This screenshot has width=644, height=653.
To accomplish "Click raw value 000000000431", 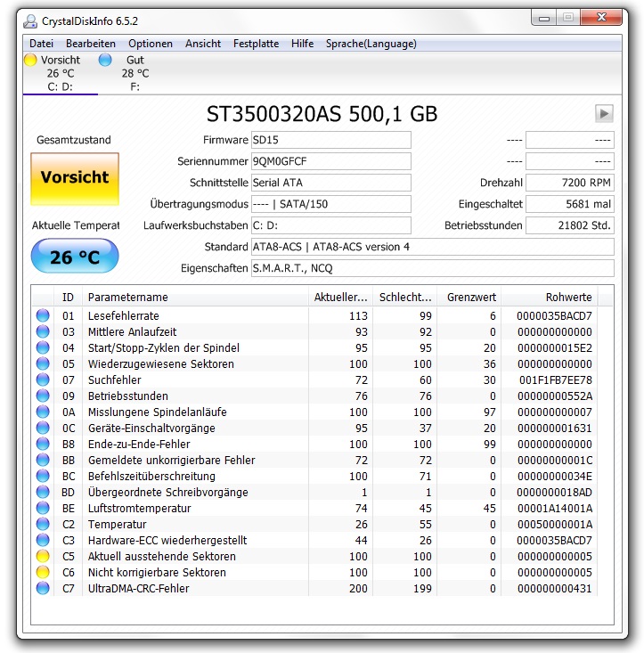I will pyautogui.click(x=555, y=589).
